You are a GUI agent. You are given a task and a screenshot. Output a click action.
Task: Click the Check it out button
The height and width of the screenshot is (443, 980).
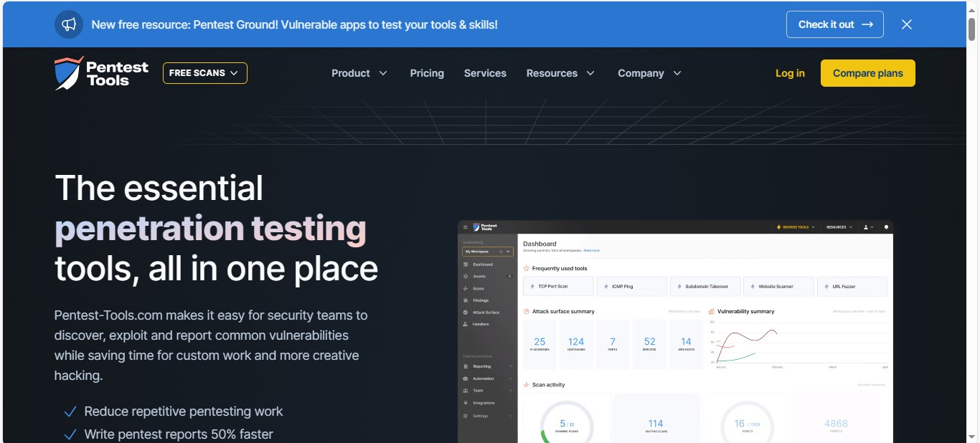(x=835, y=24)
